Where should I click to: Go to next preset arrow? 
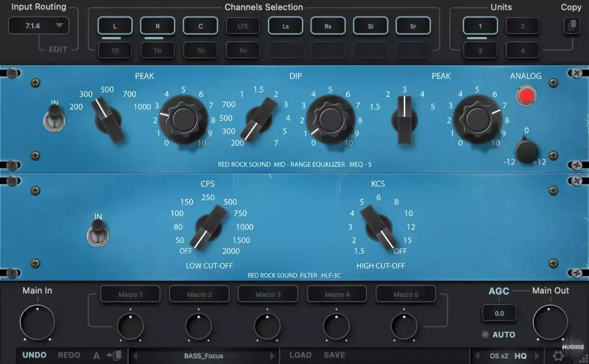pyautogui.click(x=272, y=356)
